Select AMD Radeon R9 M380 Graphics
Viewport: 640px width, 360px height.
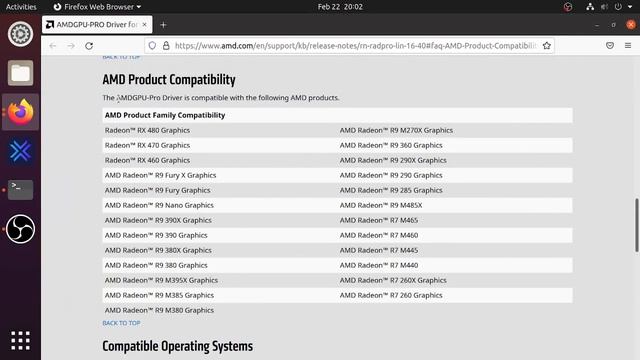(x=159, y=310)
